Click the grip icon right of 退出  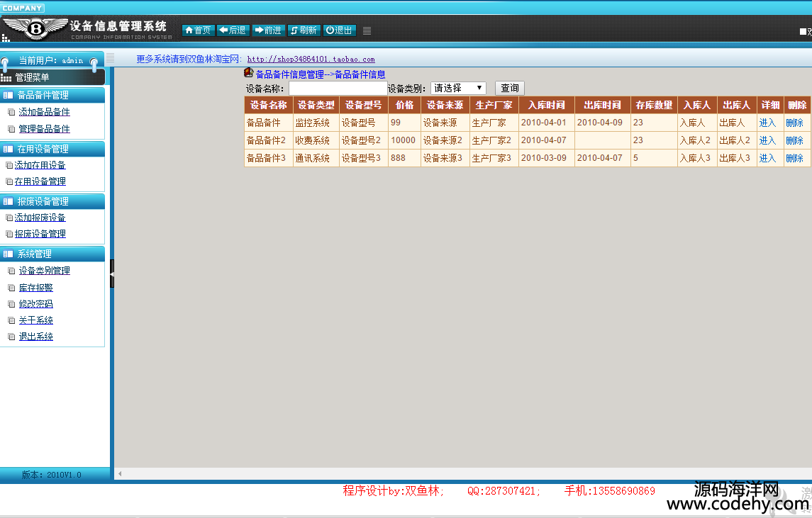click(367, 30)
